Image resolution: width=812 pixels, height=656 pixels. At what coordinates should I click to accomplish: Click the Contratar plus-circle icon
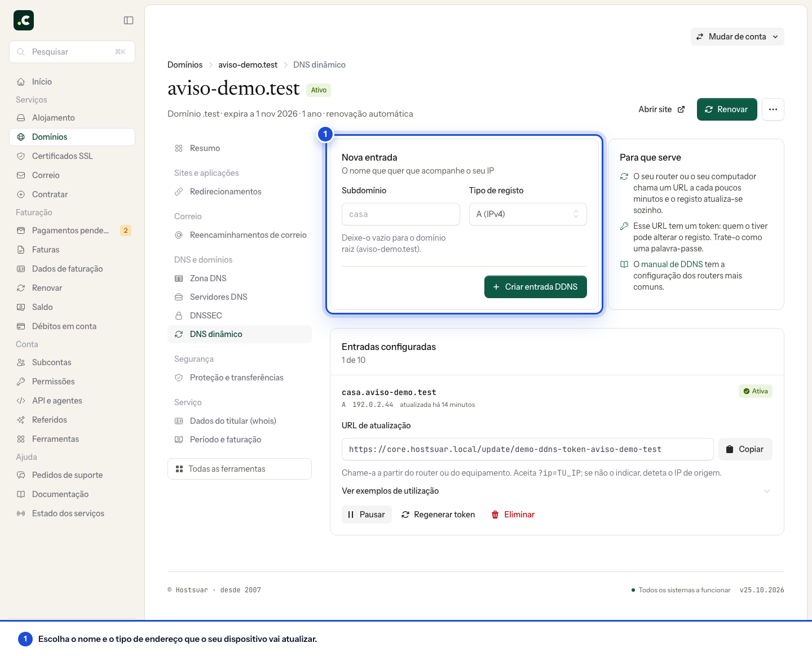[21, 194]
